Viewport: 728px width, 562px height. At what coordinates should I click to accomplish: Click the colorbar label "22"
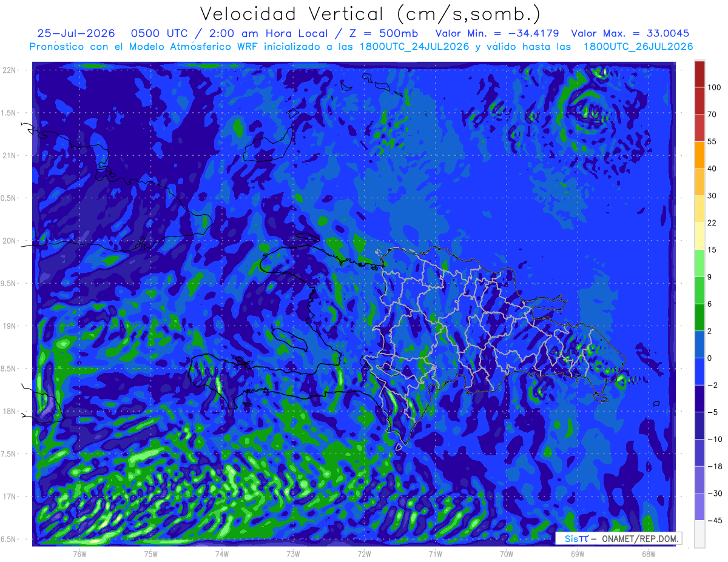[712, 222]
